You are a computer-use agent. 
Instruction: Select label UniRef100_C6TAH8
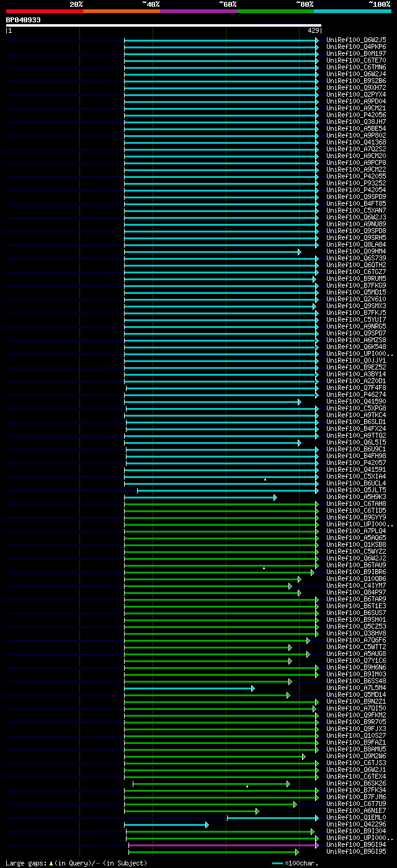coord(356,503)
